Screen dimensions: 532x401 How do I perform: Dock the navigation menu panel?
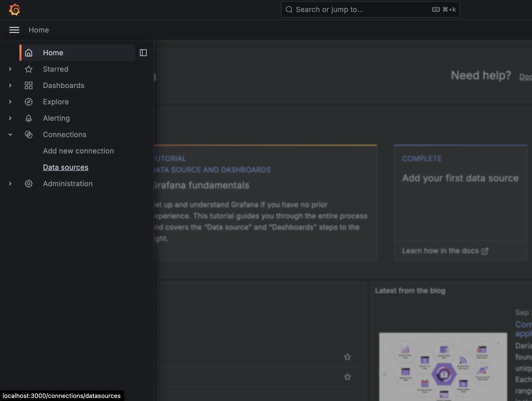143,53
